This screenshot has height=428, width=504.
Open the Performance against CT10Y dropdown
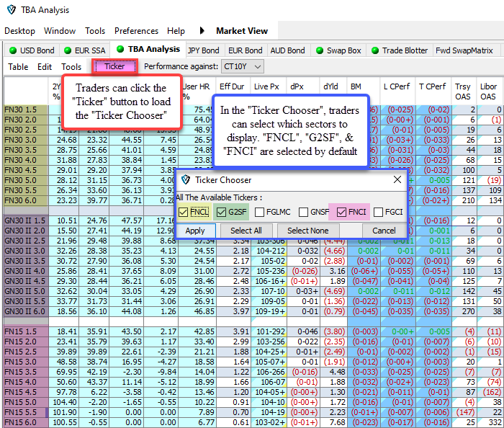243,66
